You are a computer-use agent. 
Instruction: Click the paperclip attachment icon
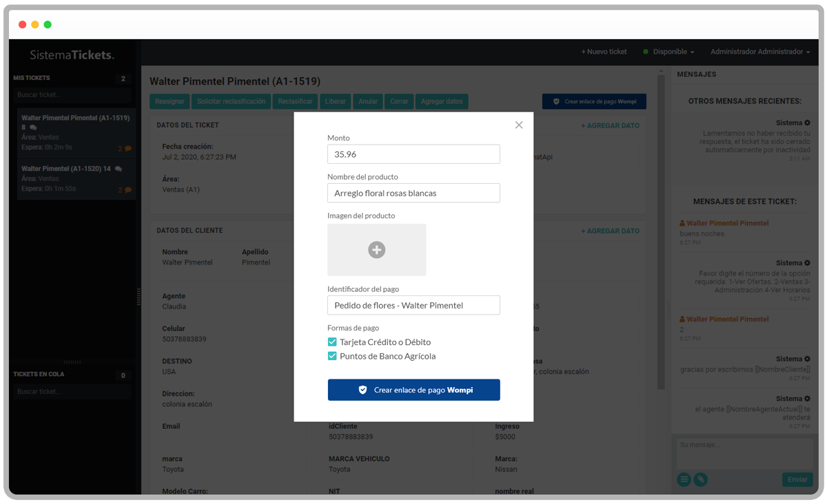coord(700,480)
